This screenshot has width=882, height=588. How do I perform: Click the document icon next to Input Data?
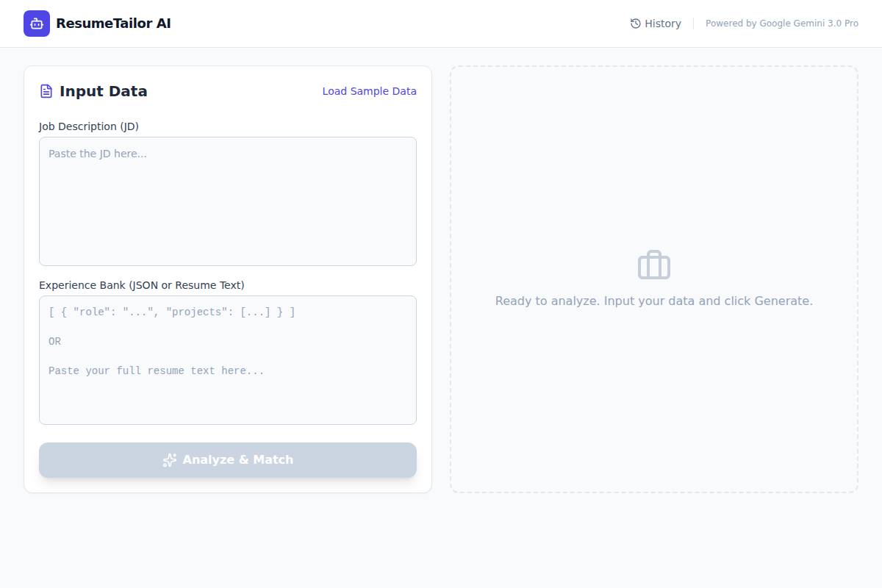[46, 90]
